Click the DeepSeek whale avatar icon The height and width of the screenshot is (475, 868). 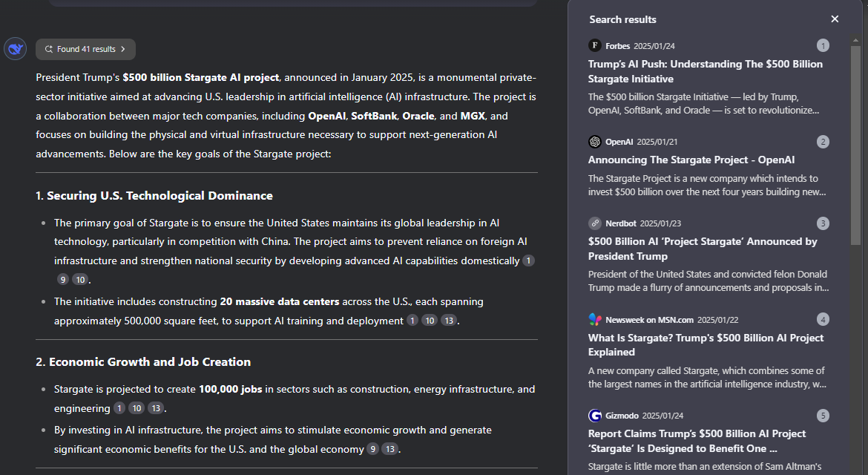[x=16, y=49]
